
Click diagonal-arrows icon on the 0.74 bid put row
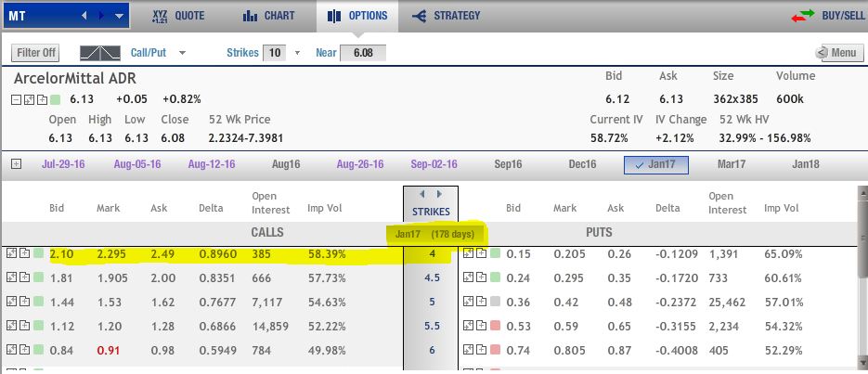[x=468, y=350]
